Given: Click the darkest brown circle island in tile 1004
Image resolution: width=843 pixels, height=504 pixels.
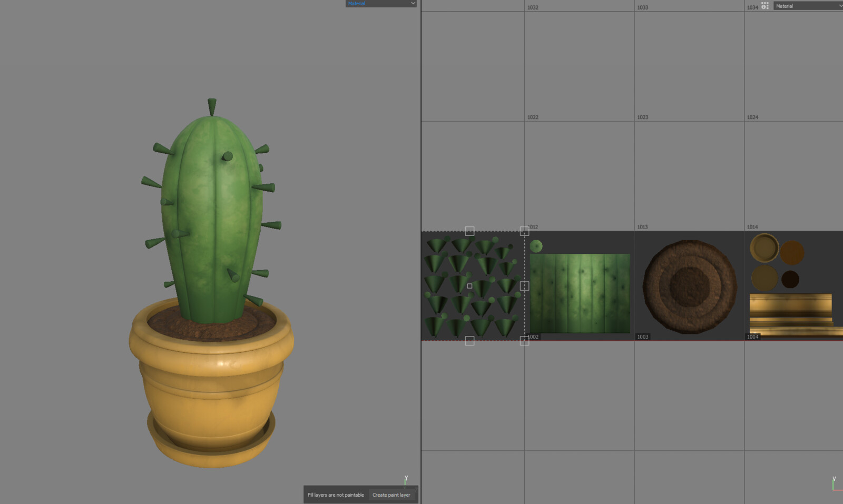Looking at the screenshot, I should pyautogui.click(x=790, y=279).
